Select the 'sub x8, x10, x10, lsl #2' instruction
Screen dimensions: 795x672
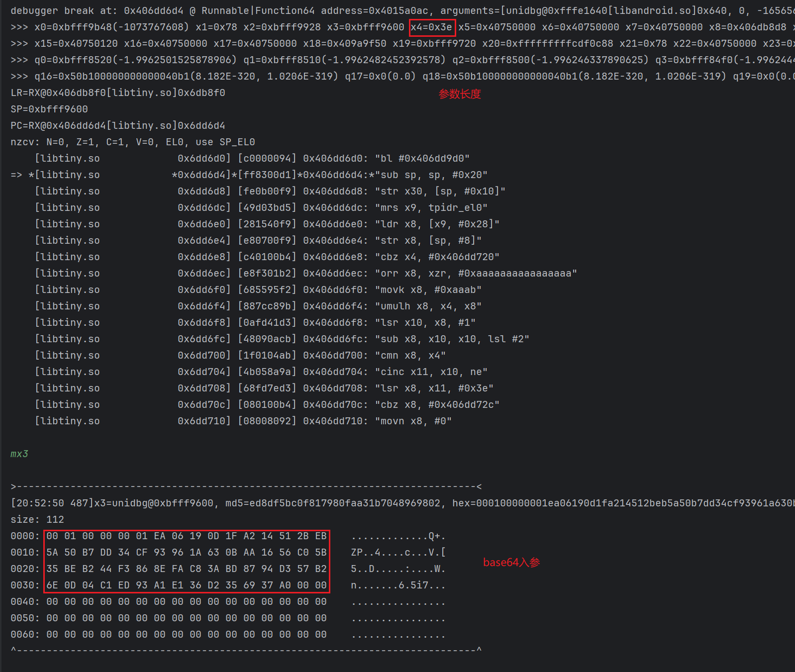point(452,339)
